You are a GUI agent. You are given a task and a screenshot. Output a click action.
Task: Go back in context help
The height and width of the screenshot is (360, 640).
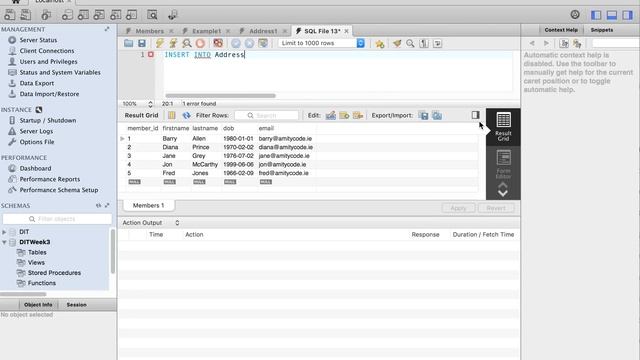[532, 43]
